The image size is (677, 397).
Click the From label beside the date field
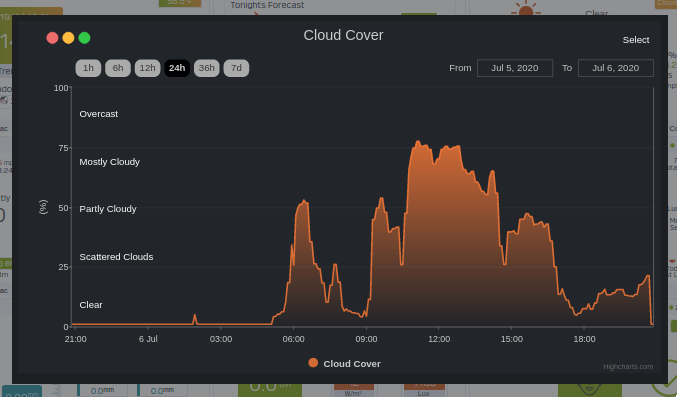(460, 68)
